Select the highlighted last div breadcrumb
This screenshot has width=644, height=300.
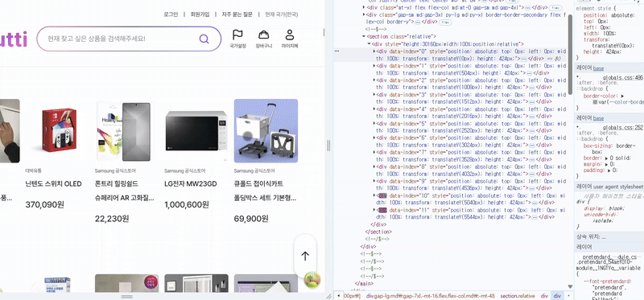pyautogui.click(x=557, y=296)
